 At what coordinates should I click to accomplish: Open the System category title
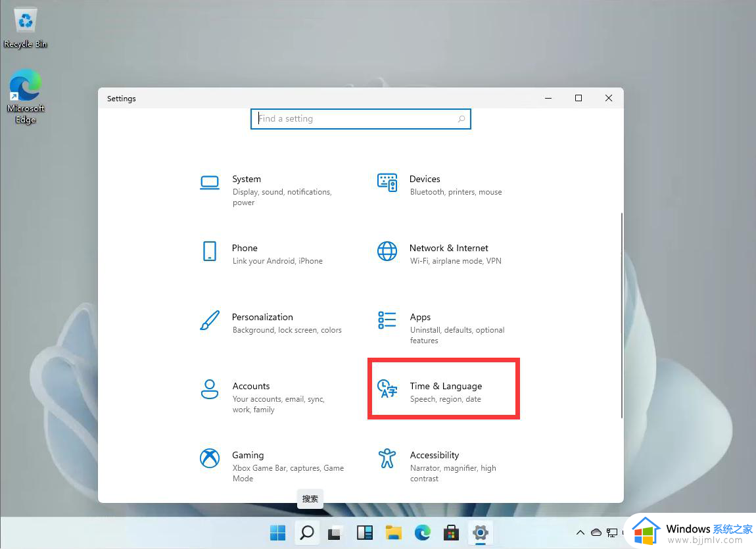247,179
